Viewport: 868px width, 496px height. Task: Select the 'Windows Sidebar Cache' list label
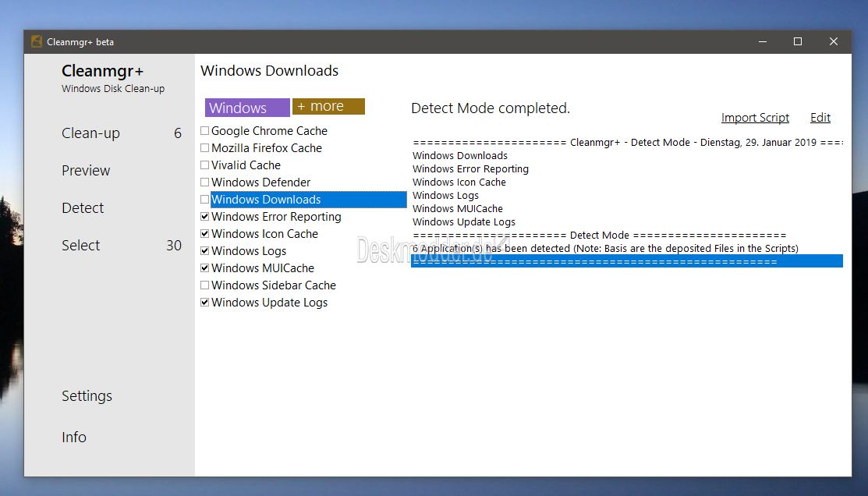pos(274,285)
